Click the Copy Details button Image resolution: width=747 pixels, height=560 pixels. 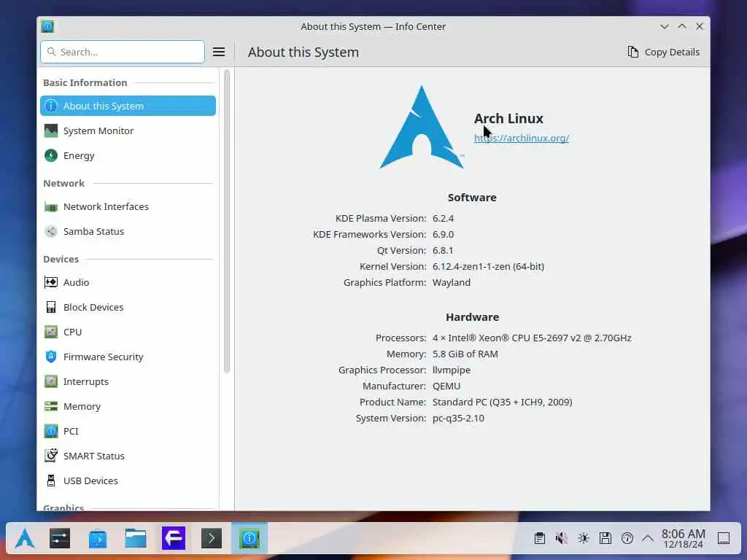click(x=663, y=52)
